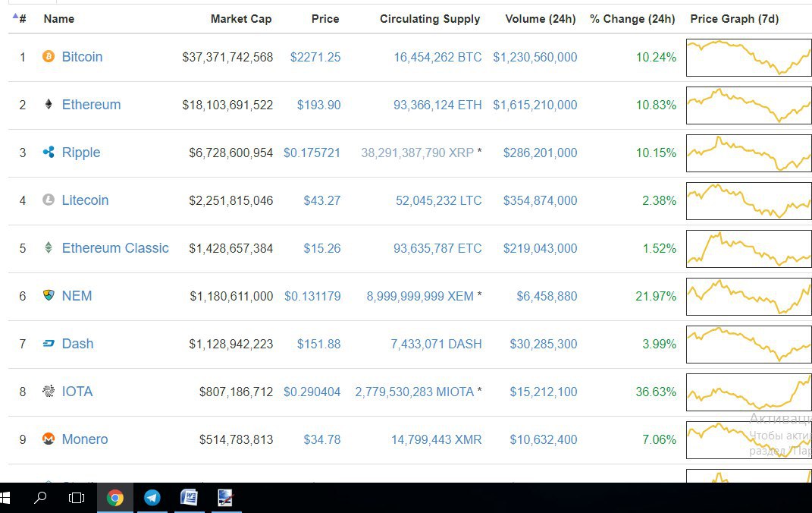The height and width of the screenshot is (513, 812).
Task: Click supply 93,366,124 ETH
Action: point(437,105)
